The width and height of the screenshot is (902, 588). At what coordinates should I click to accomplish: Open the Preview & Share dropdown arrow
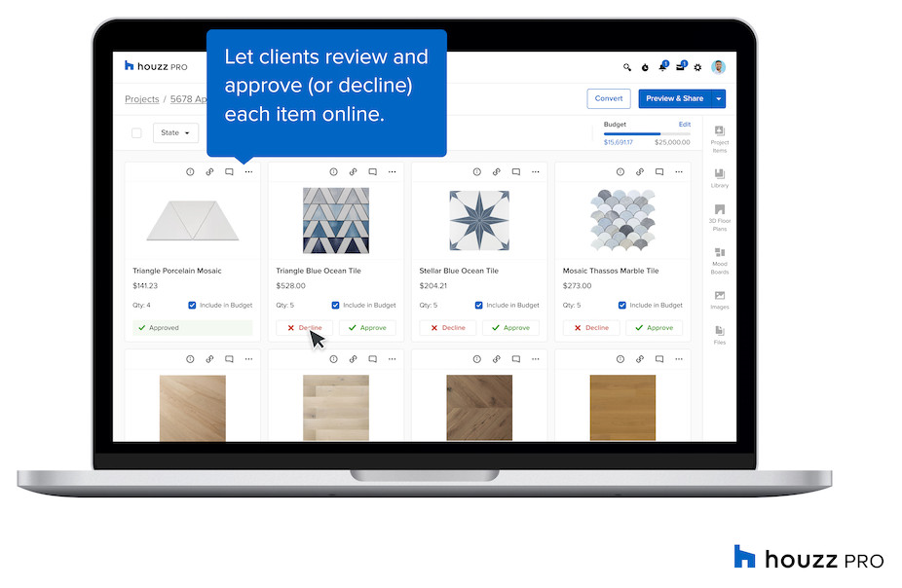tap(719, 99)
